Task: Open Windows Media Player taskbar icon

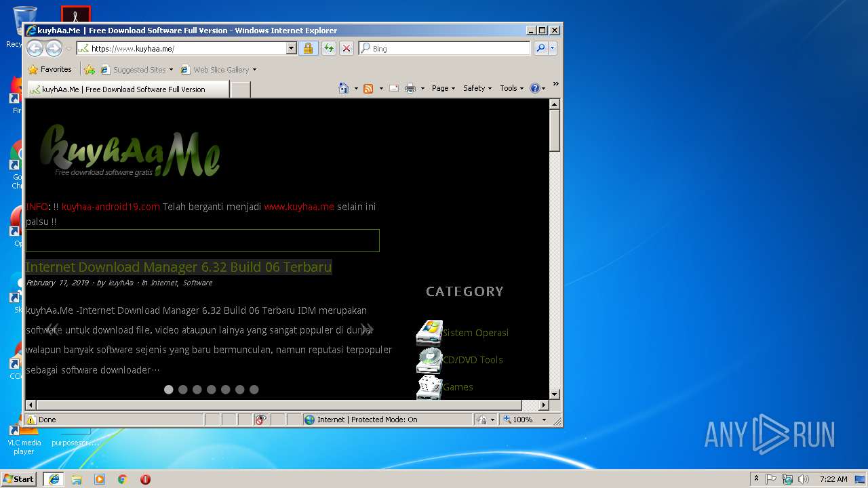Action: click(100, 479)
